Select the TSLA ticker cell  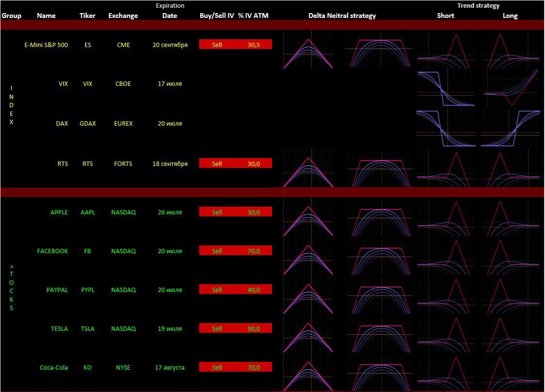87,329
